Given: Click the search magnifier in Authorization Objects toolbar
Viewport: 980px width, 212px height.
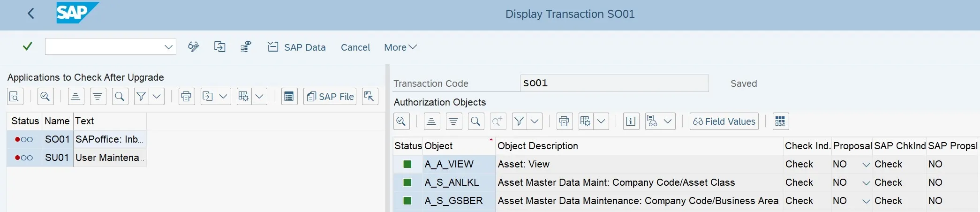Looking at the screenshot, I should click(x=475, y=121).
